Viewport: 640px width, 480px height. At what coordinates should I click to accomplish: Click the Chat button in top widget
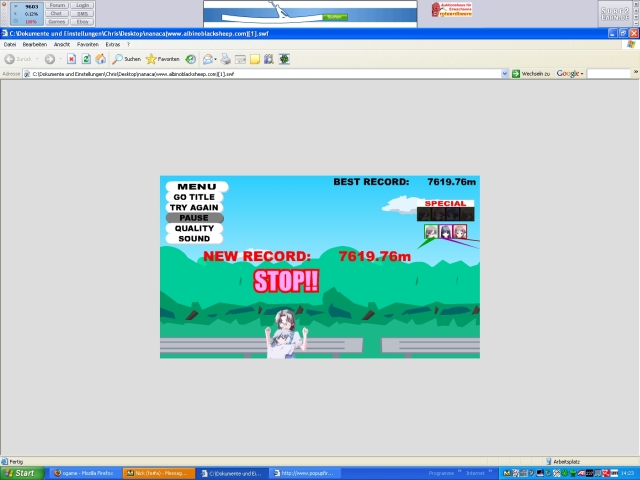[x=57, y=13]
